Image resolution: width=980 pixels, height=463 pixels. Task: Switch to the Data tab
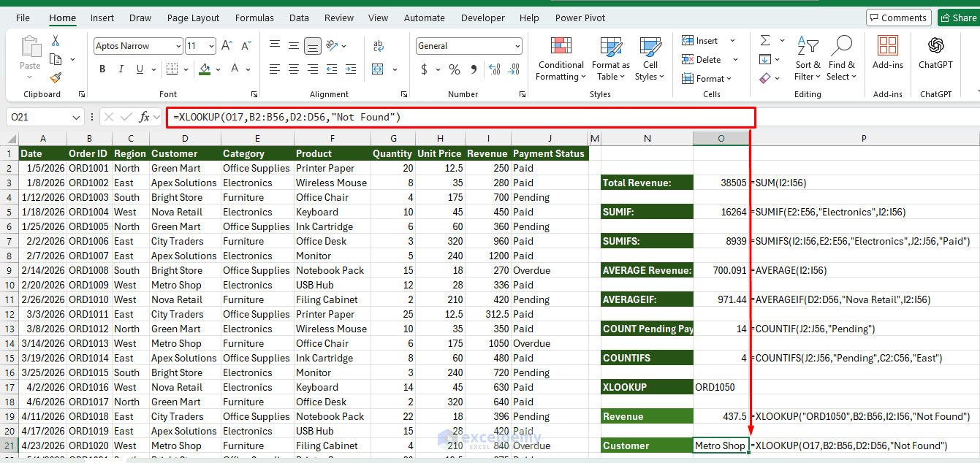coord(299,18)
